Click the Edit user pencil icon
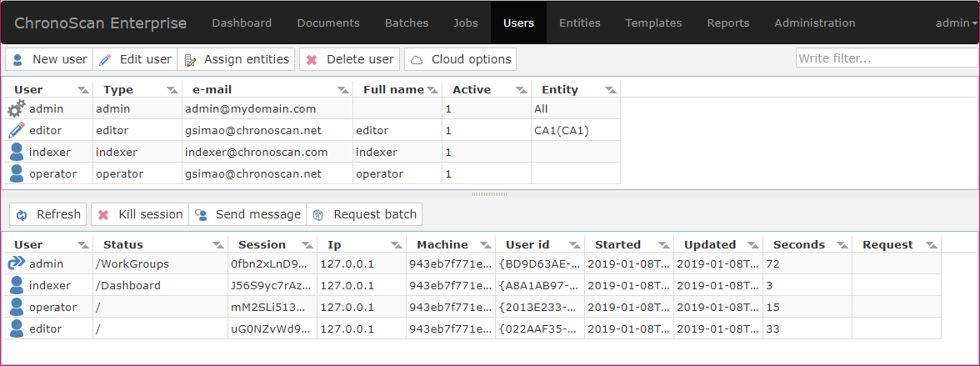Viewport: 980px width, 366px height. point(105,59)
